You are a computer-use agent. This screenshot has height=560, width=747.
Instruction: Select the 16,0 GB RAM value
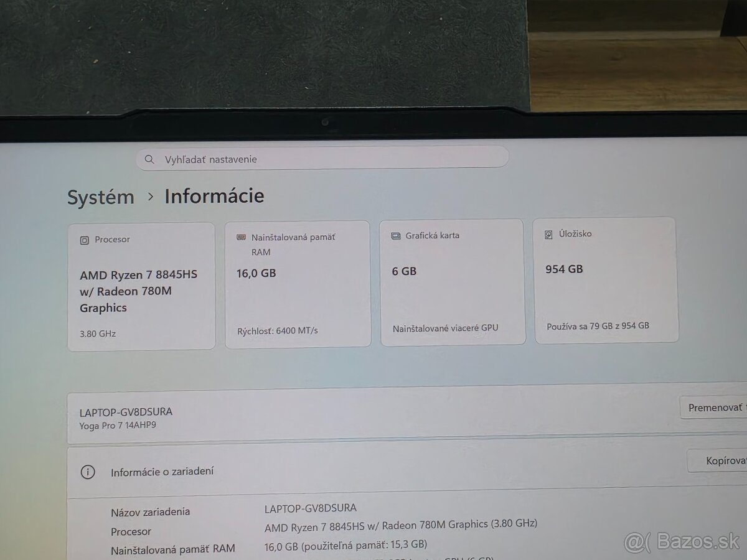click(256, 273)
